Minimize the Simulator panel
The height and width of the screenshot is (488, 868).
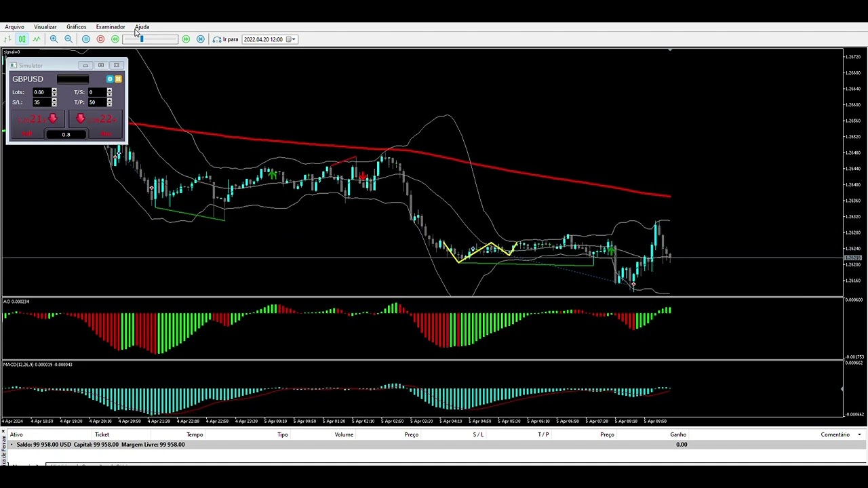coord(85,66)
